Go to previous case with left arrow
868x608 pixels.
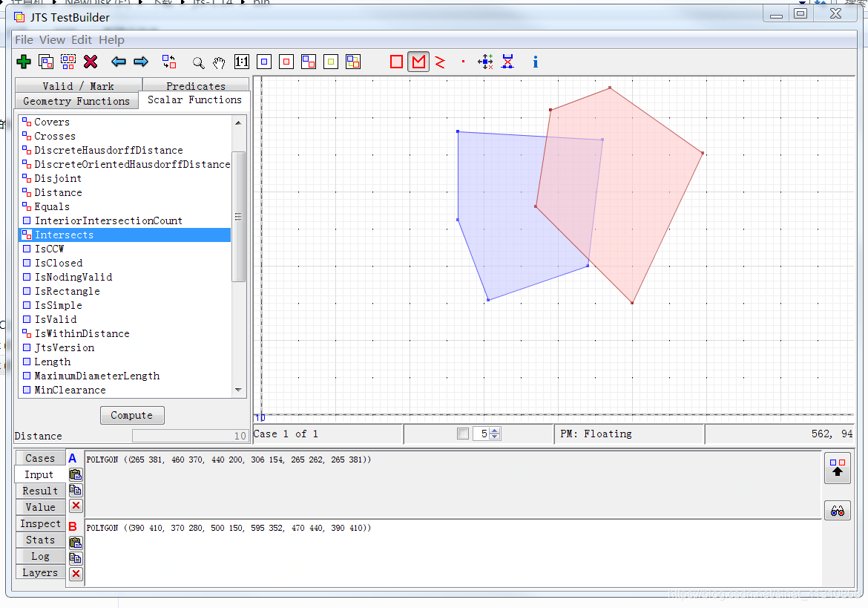pyautogui.click(x=119, y=62)
